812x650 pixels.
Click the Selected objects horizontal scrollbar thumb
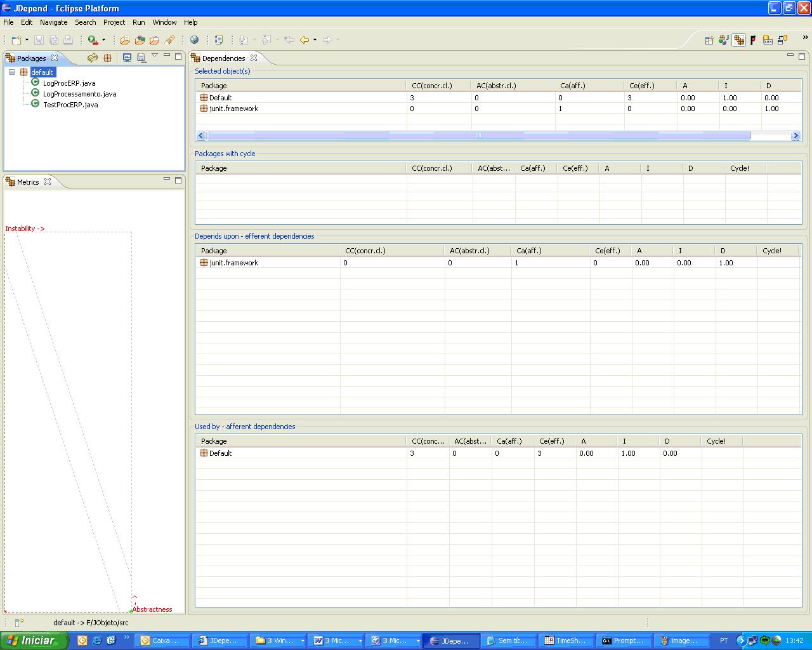point(479,136)
